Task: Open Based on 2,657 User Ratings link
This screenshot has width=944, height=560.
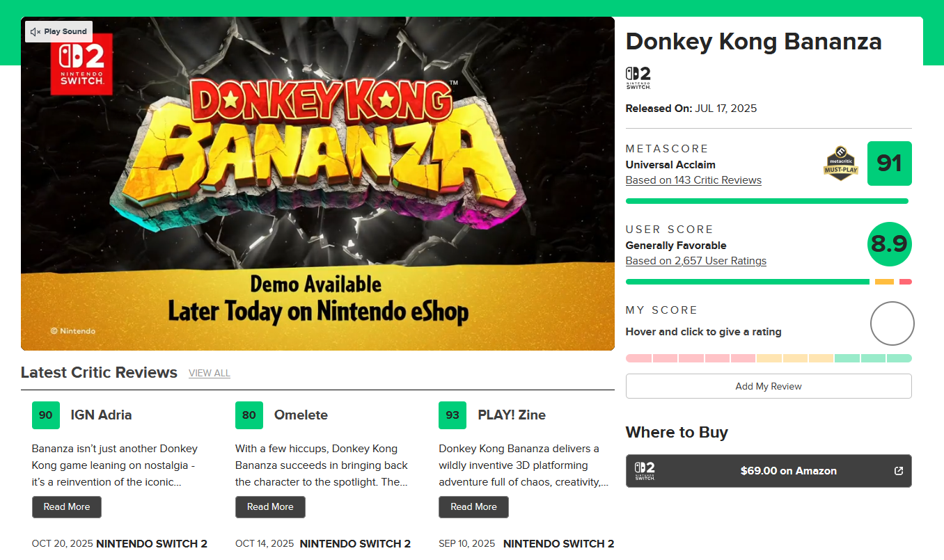Action: coord(695,261)
